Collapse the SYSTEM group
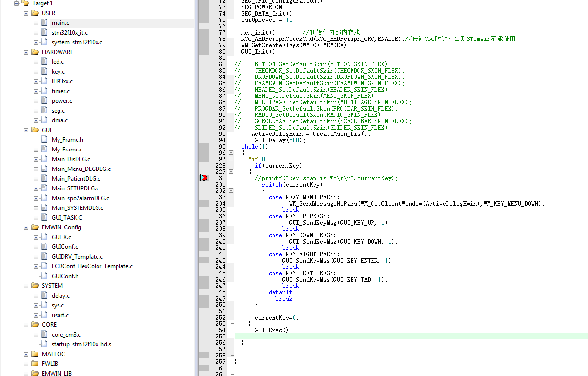Screen dimensions: 588x376 [26, 286]
